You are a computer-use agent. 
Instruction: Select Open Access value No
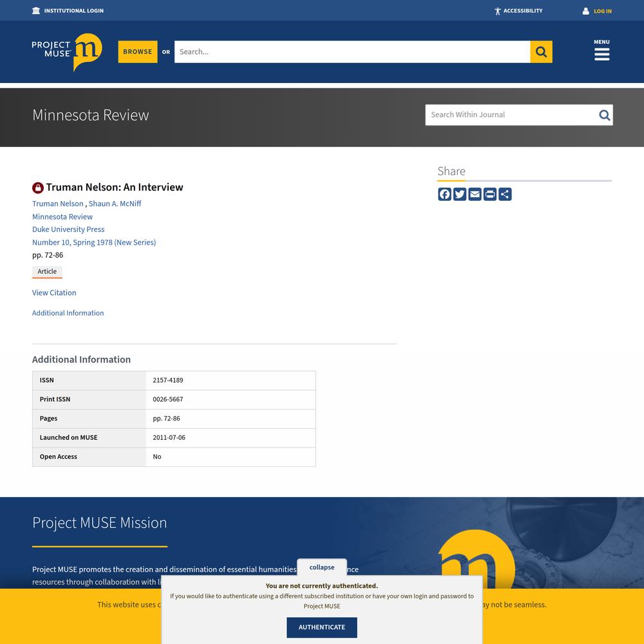(x=157, y=457)
